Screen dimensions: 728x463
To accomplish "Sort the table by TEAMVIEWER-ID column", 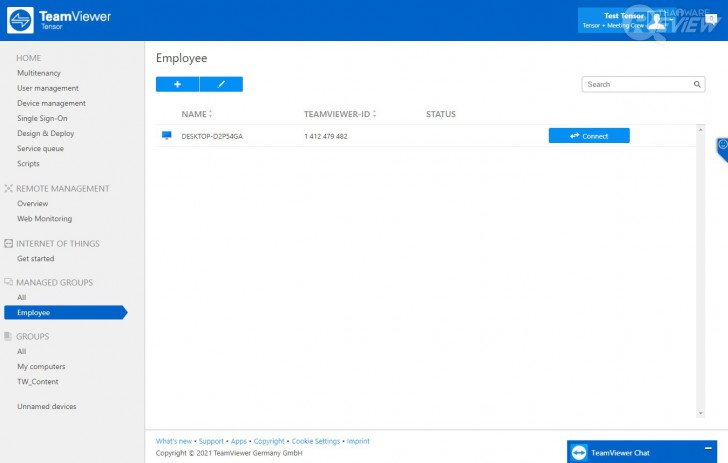I will point(340,114).
